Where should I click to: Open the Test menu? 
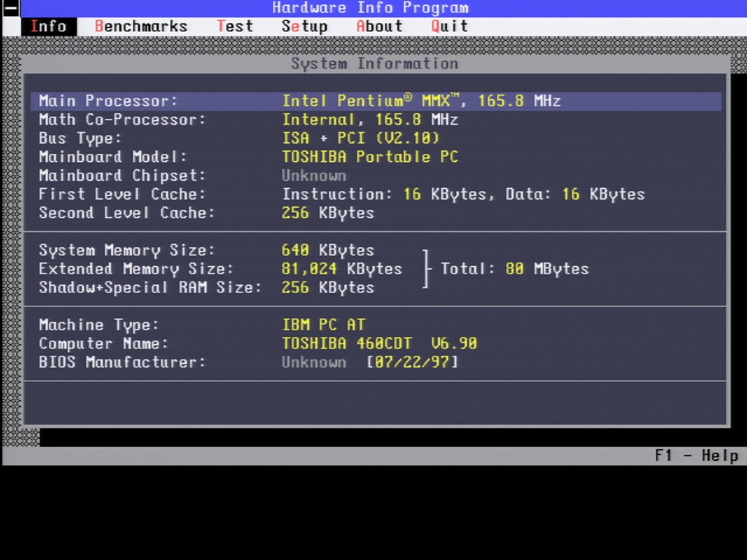[x=234, y=26]
